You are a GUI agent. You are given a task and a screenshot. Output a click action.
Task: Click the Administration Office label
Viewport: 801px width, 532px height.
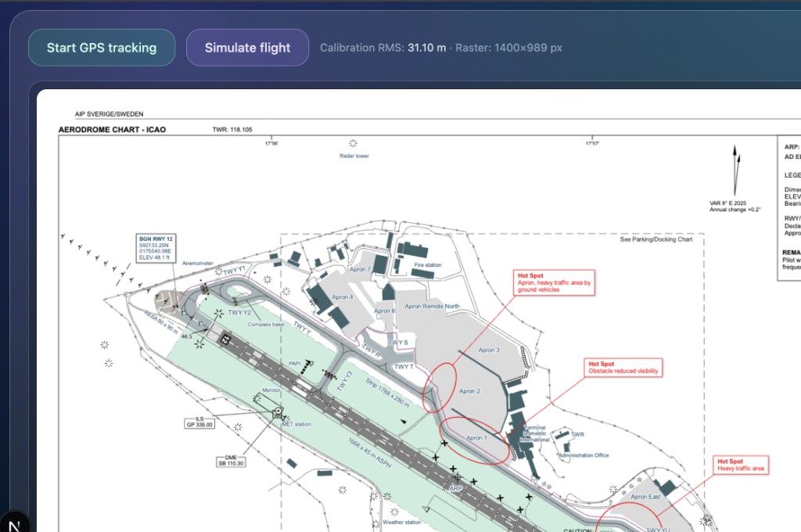(x=584, y=455)
